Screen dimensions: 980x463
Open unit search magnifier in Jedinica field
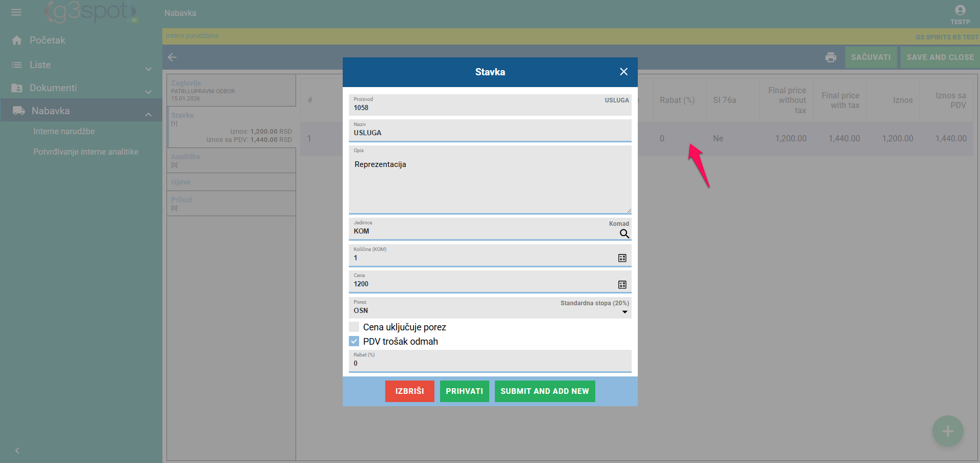(624, 234)
